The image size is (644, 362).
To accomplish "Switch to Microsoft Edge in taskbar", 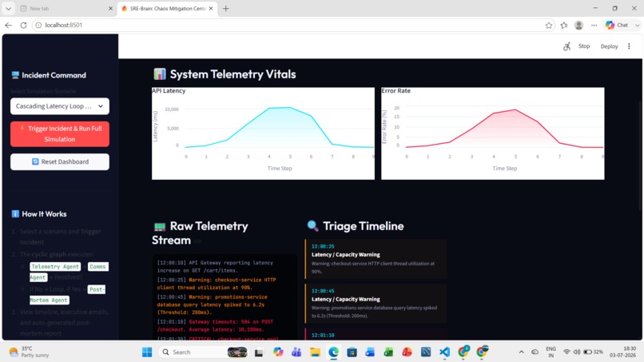I will click(333, 352).
